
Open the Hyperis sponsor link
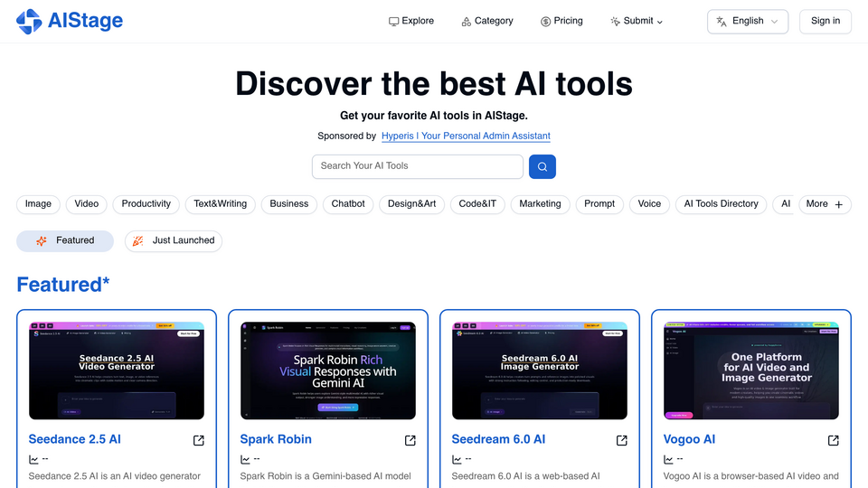click(466, 136)
